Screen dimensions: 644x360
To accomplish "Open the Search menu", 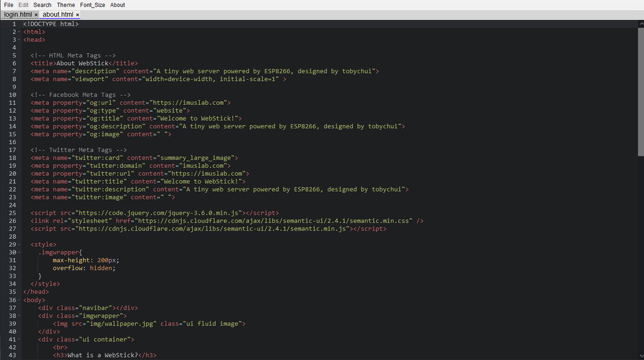I will tap(43, 5).
